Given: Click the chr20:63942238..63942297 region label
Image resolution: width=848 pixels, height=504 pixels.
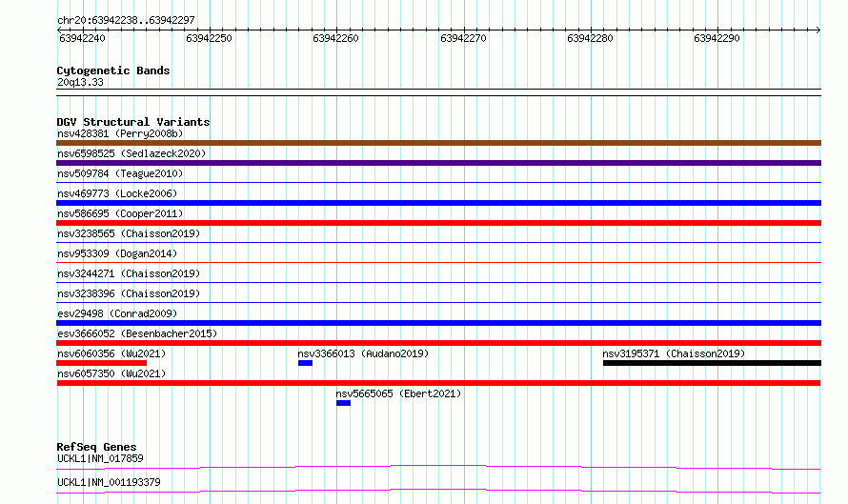Looking at the screenshot, I should 126,20.
